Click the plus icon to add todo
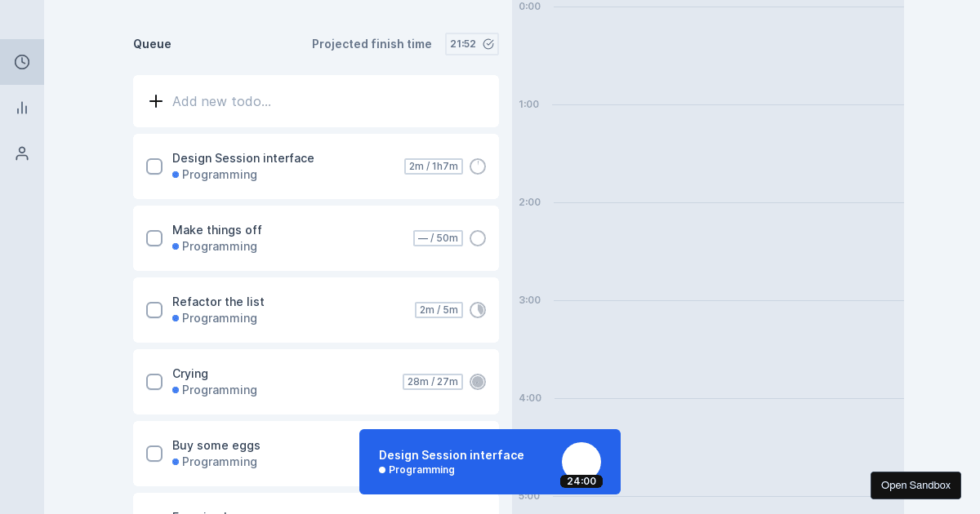980x514 pixels. [x=156, y=101]
